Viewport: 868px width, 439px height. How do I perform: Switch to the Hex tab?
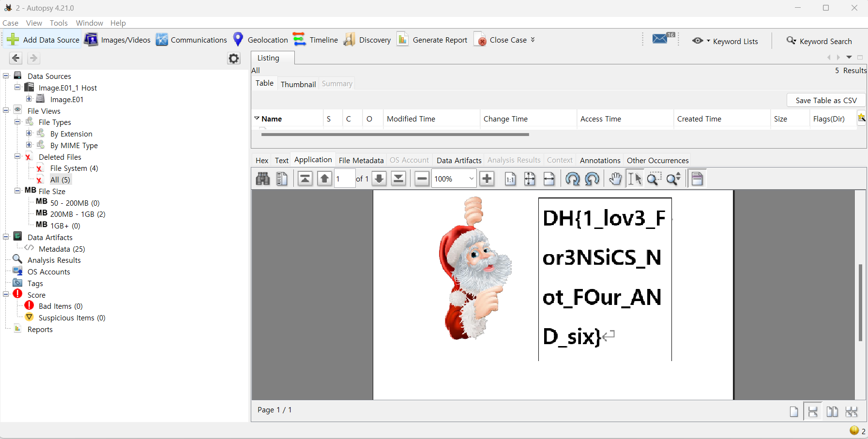pos(262,160)
